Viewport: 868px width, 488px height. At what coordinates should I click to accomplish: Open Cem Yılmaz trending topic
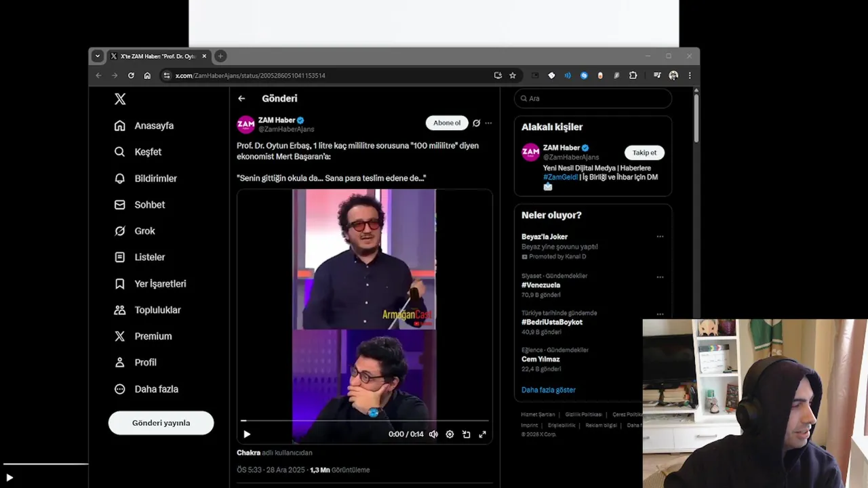(x=540, y=359)
